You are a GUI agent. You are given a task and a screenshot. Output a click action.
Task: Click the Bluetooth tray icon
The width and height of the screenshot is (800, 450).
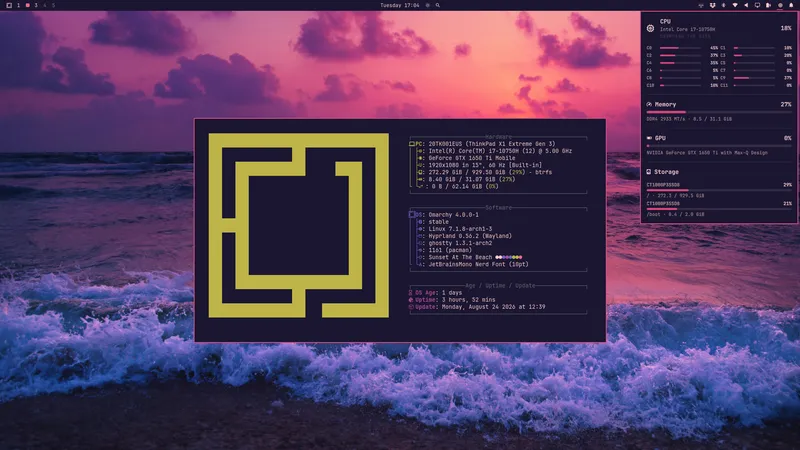point(723,5)
